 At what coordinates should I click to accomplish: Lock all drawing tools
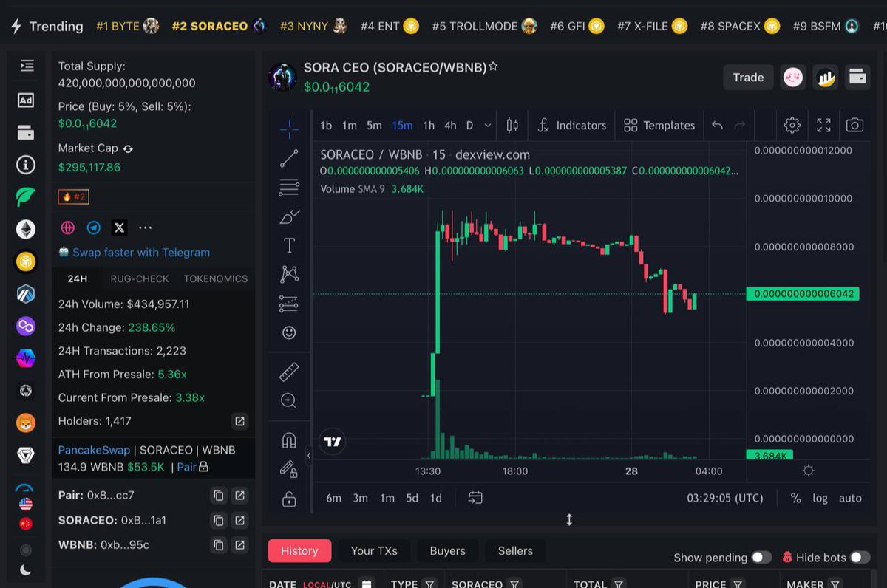[289, 499]
